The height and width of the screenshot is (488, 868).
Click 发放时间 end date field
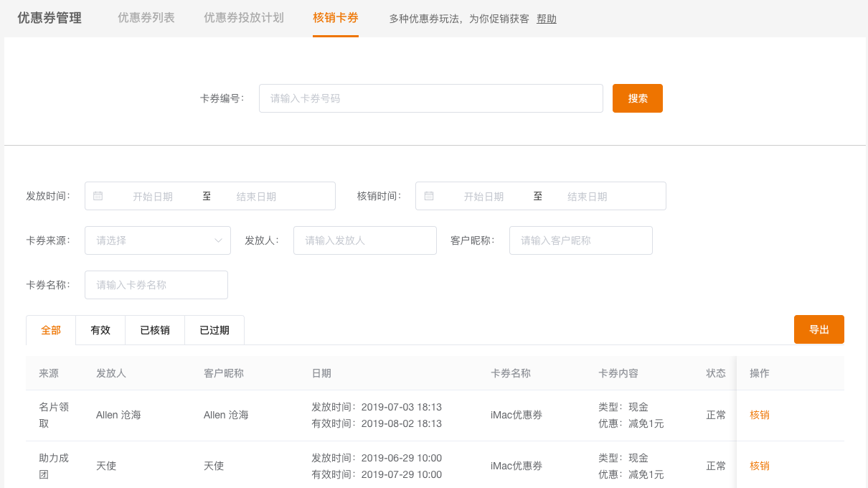[256, 196]
